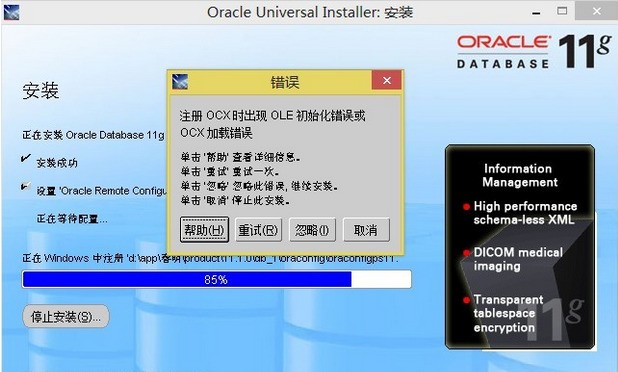Click the 正在 Windows 中注册 path text

pyautogui.click(x=210, y=259)
